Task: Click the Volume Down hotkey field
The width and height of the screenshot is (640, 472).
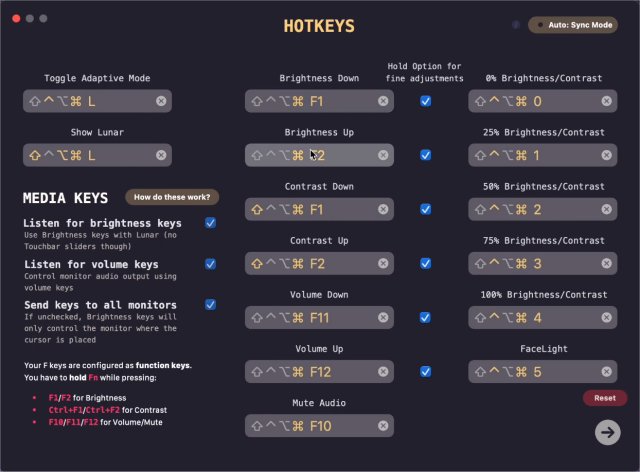Action: pos(310,317)
